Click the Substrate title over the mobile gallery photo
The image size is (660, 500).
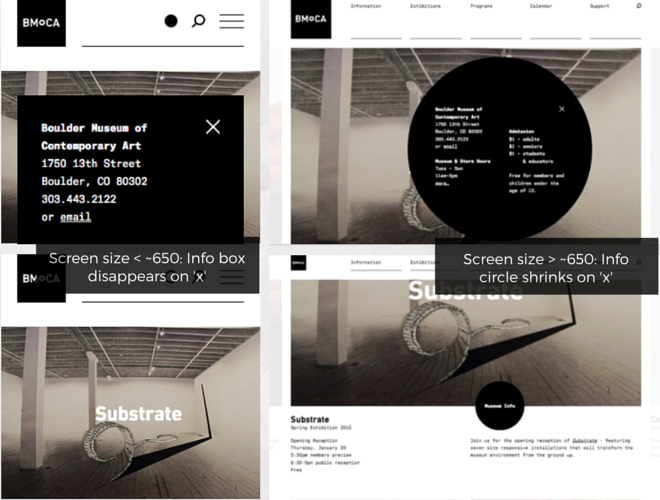click(x=138, y=414)
